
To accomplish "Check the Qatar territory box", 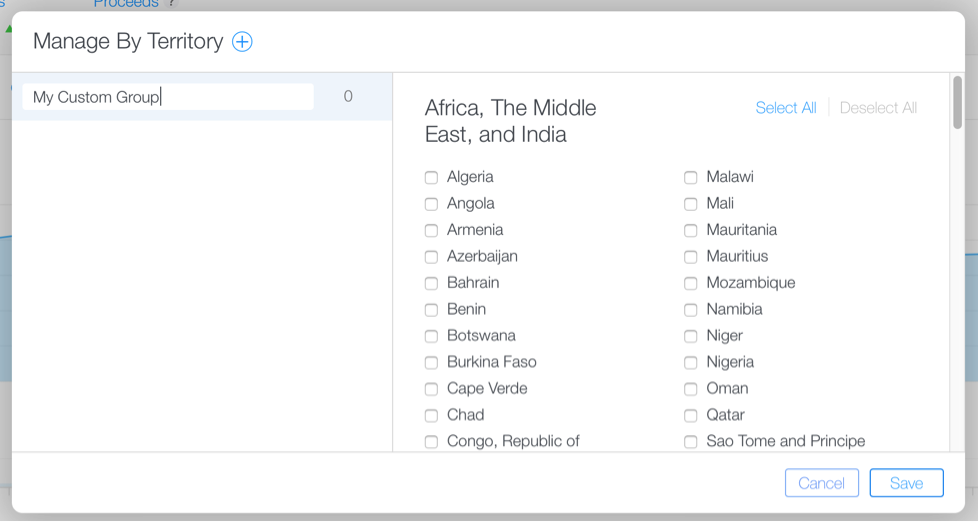I will (691, 415).
